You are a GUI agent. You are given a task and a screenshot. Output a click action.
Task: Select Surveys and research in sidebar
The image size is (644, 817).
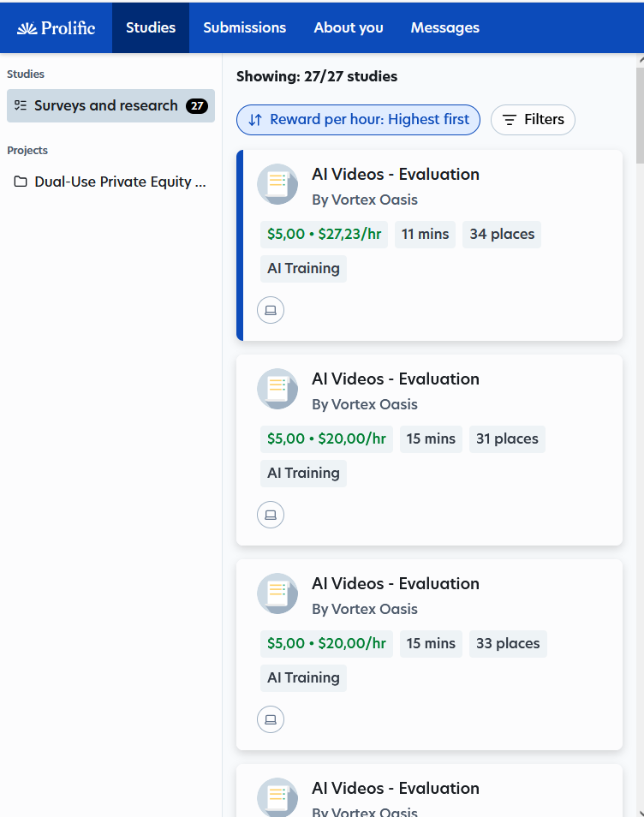click(x=110, y=106)
